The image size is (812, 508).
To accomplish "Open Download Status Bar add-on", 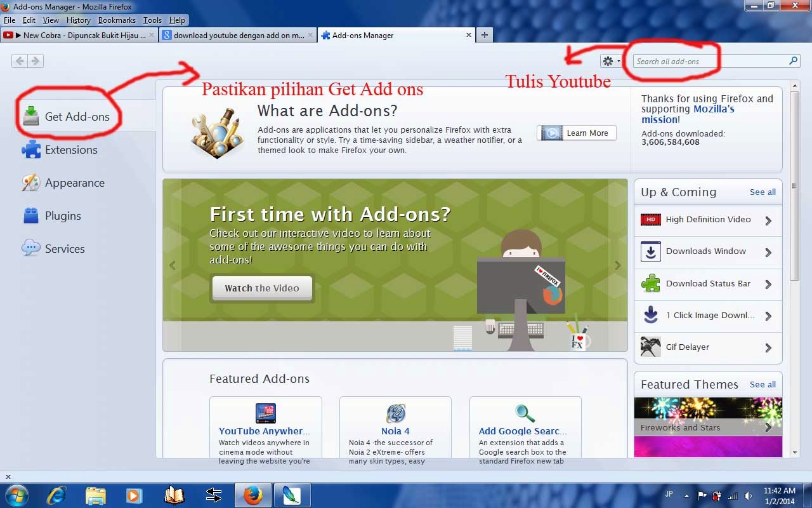I will [x=708, y=284].
